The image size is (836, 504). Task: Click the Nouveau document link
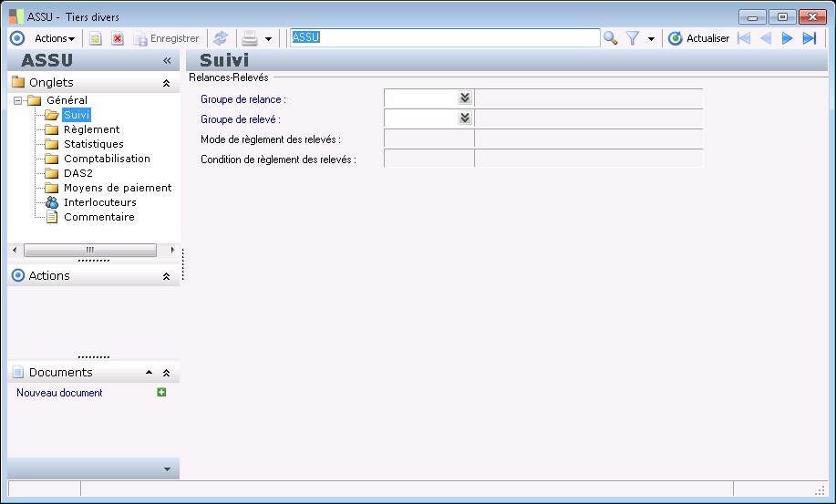[59, 393]
